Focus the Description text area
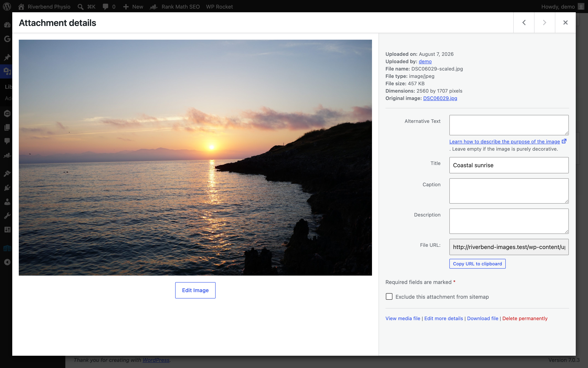The width and height of the screenshot is (588, 368). 509,221
